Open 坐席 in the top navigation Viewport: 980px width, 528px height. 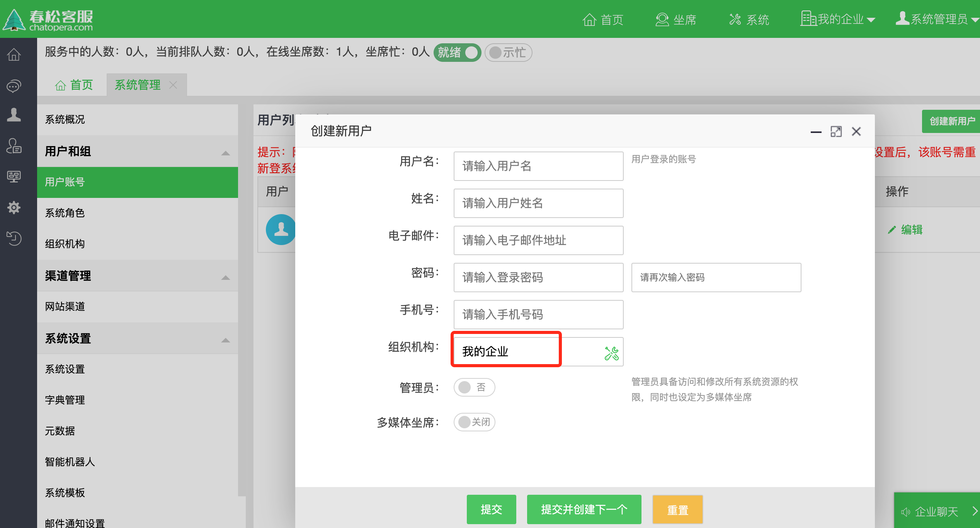pyautogui.click(x=675, y=19)
